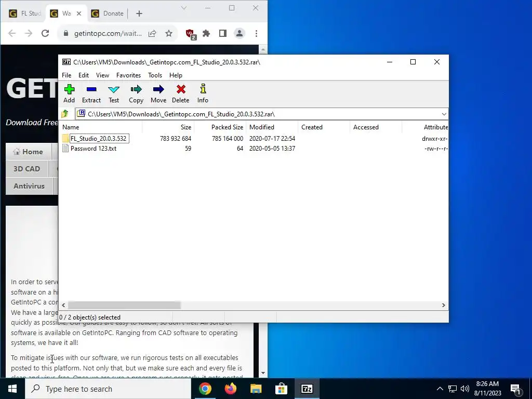Click the right arrow of 7-Zip horizontal scrollbar
The height and width of the screenshot is (399, 532).
coord(444,305)
